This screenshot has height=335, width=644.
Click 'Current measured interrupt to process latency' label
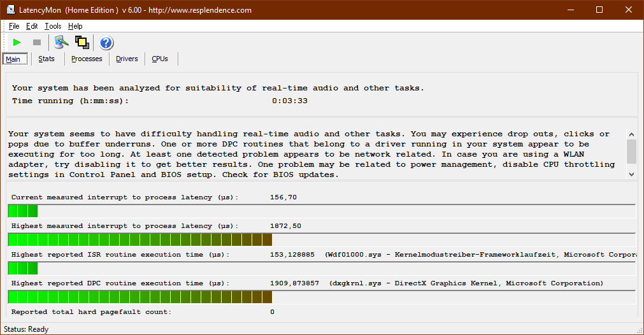[124, 197]
